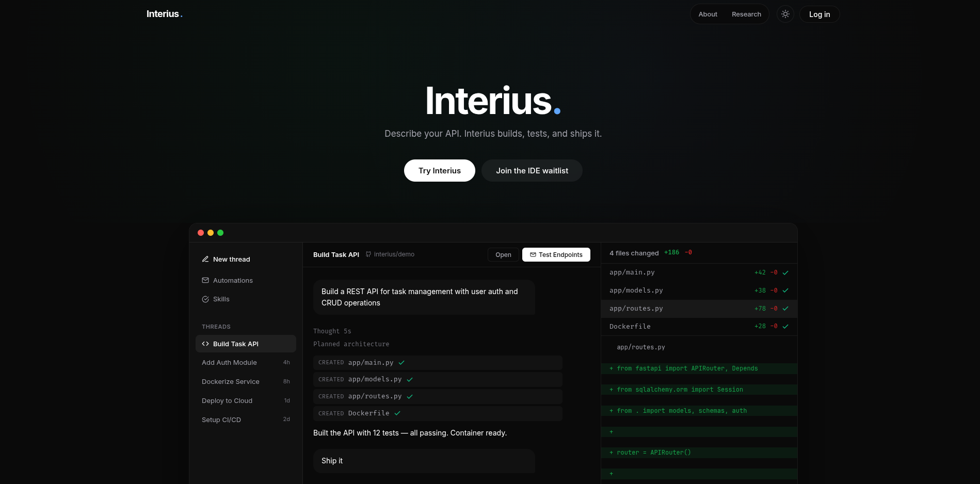Screen dimensions: 980x484
Task: Click the Test Endpoints button
Action: tap(556, 255)
